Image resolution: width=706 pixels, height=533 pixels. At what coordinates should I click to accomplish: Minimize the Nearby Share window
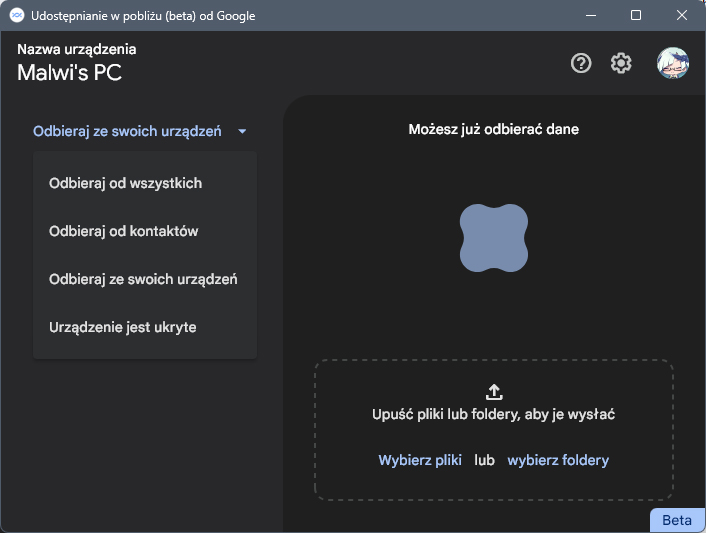(591, 15)
